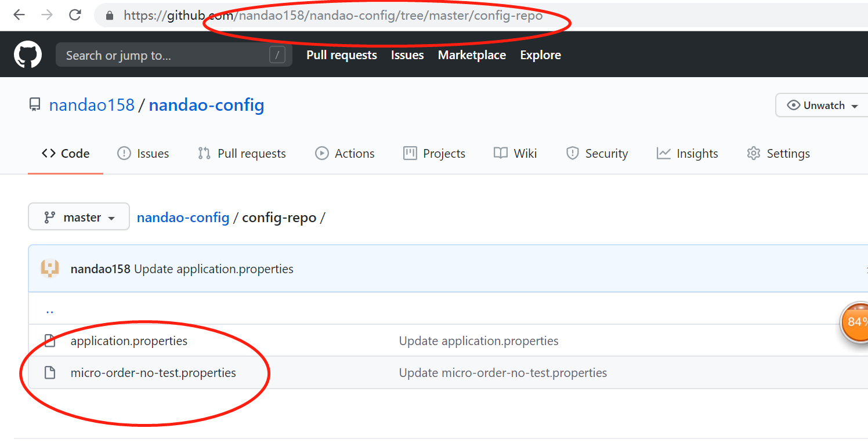This screenshot has width=868, height=446.
Task: Open the Wiki tab
Action: (x=515, y=154)
